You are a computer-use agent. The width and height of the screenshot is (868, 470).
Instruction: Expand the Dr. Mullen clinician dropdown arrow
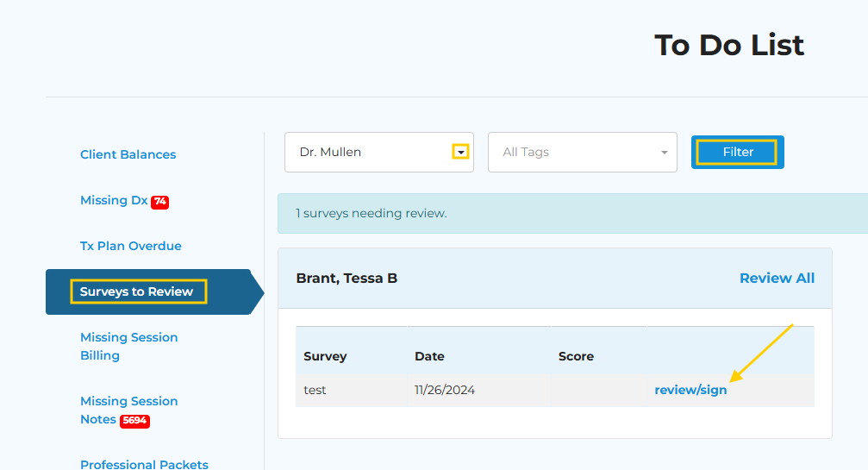pyautogui.click(x=460, y=153)
